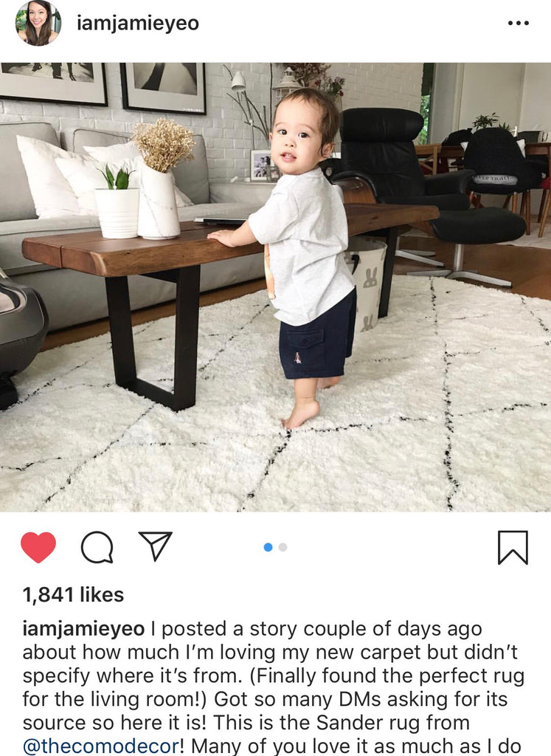The width and height of the screenshot is (551, 756).
Task: Open three-dot more options menu
Action: point(519,23)
